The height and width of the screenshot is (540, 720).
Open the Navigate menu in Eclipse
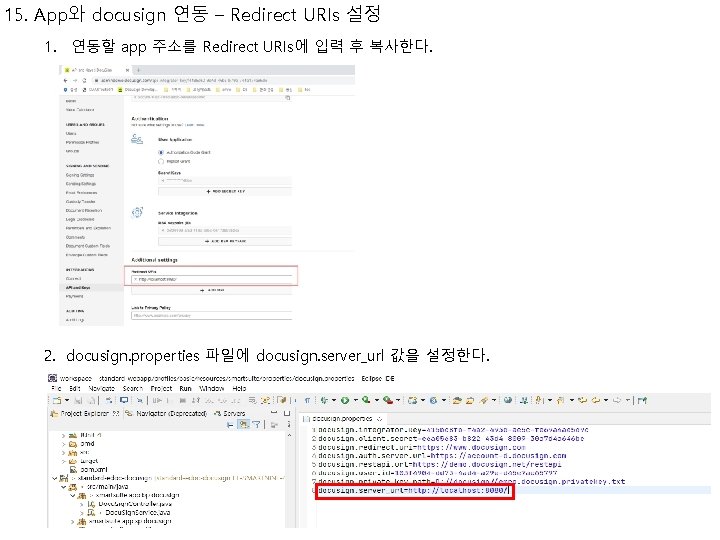(x=101, y=388)
